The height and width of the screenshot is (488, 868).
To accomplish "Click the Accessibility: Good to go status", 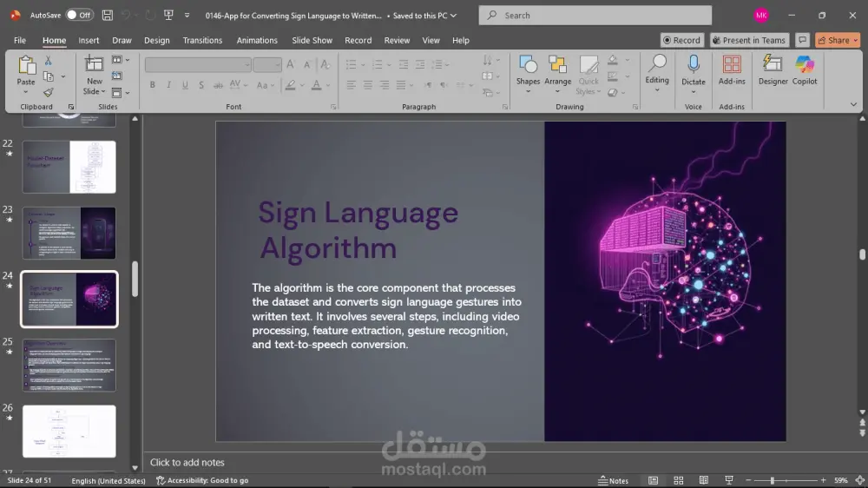I will click(x=202, y=480).
